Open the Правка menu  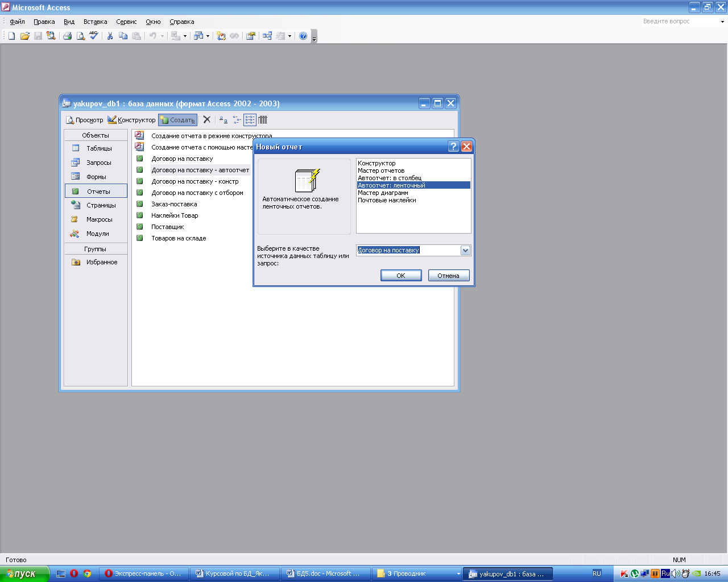[44, 22]
